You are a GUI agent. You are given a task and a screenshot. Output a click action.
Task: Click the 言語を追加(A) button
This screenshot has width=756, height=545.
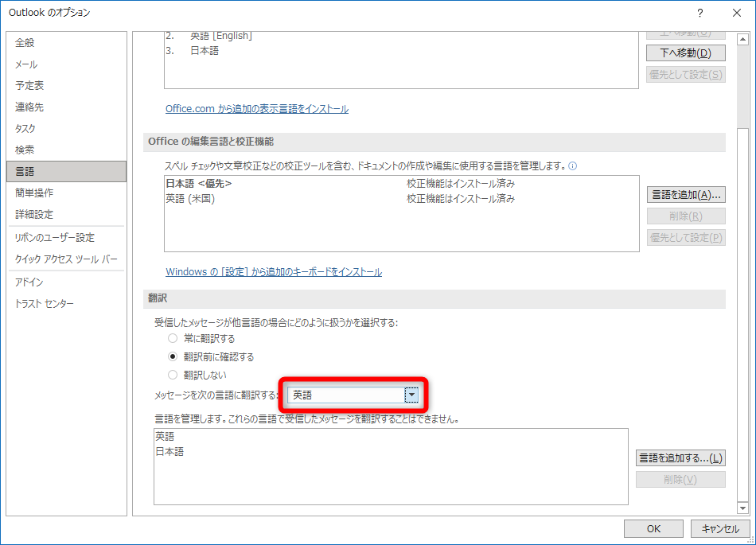688,194
